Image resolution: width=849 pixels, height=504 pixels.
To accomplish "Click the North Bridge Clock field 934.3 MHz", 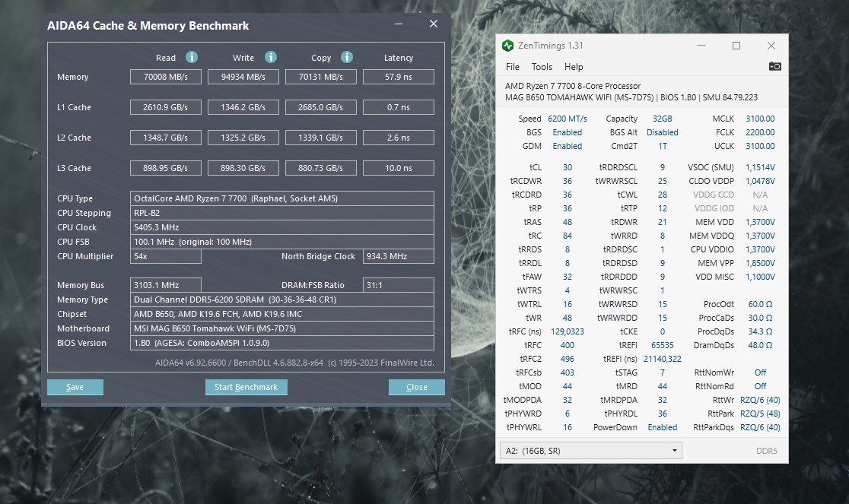I will point(399,256).
